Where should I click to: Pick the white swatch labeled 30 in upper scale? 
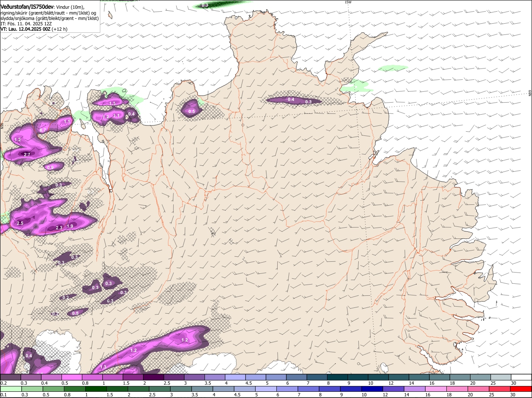point(522,377)
